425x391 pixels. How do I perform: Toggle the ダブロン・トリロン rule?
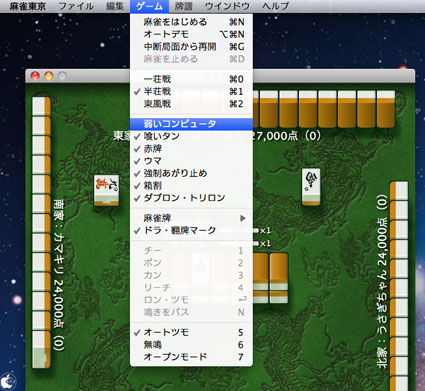(191, 198)
